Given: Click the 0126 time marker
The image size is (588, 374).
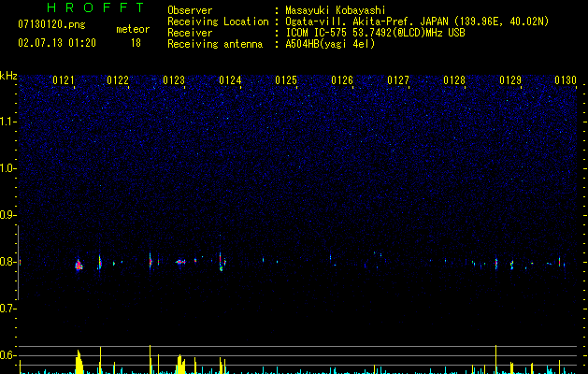Looking at the screenshot, I should click(x=342, y=80).
